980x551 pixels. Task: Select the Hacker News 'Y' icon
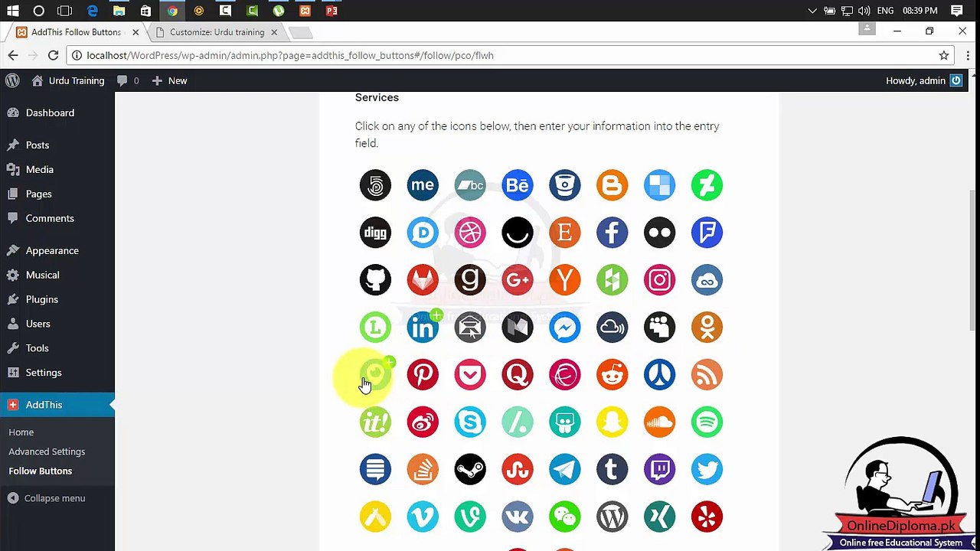[565, 280]
